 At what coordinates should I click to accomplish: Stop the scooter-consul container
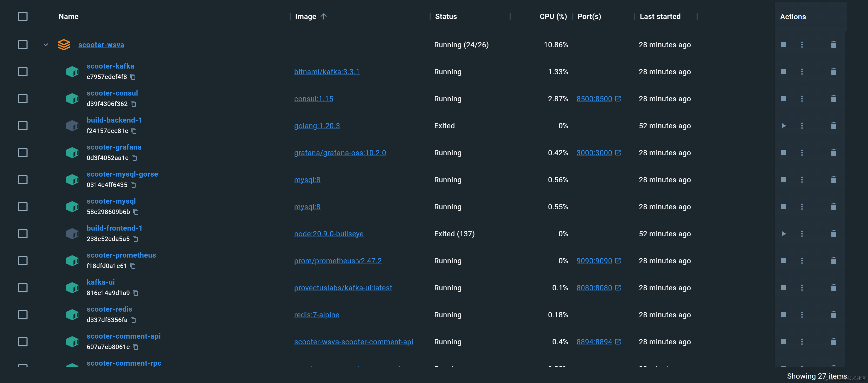point(783,99)
